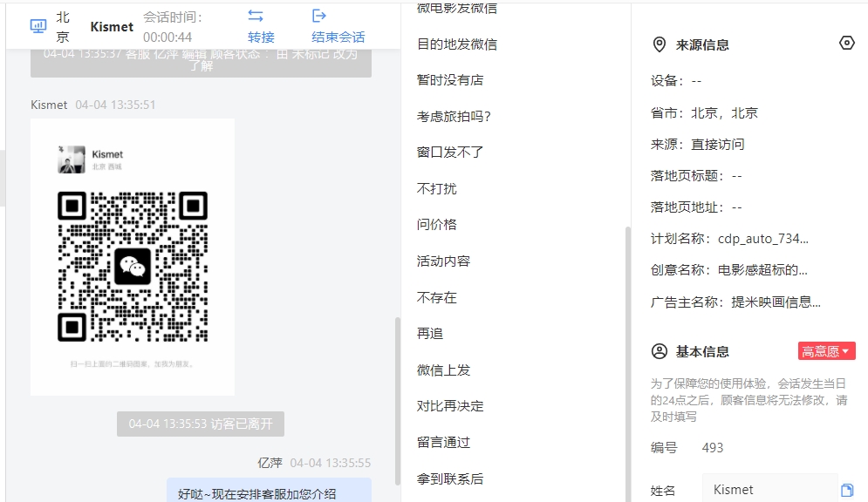Select quick reply 目的地发微信
This screenshot has height=502, width=868.
457,44
